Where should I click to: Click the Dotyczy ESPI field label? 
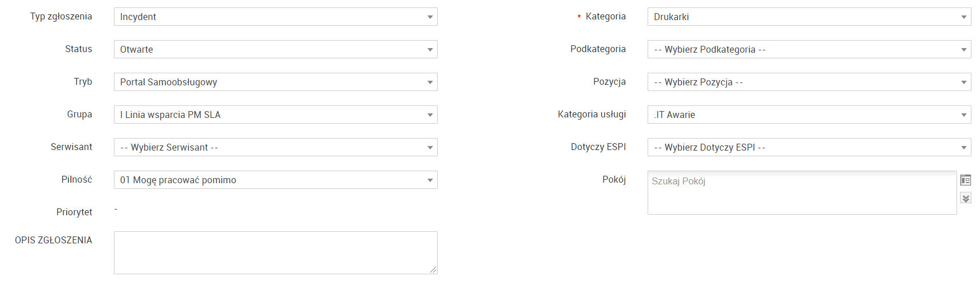pyautogui.click(x=598, y=147)
